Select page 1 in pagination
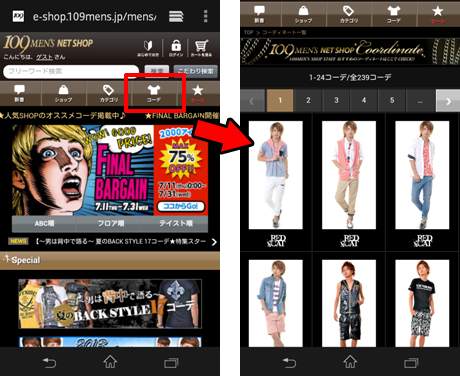 [x=280, y=100]
